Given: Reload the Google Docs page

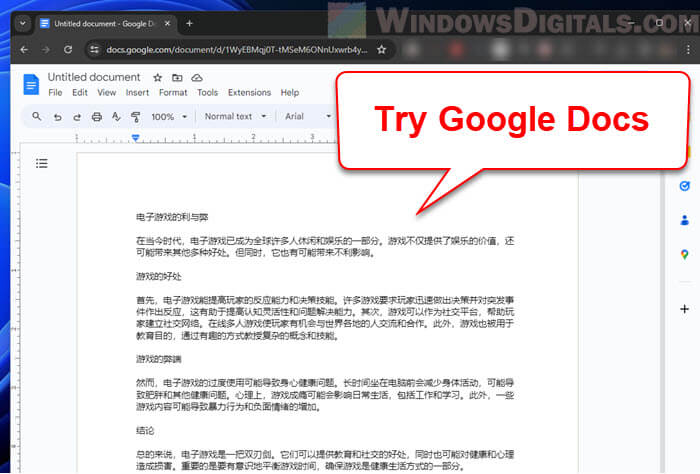Looking at the screenshot, I should point(68,50).
